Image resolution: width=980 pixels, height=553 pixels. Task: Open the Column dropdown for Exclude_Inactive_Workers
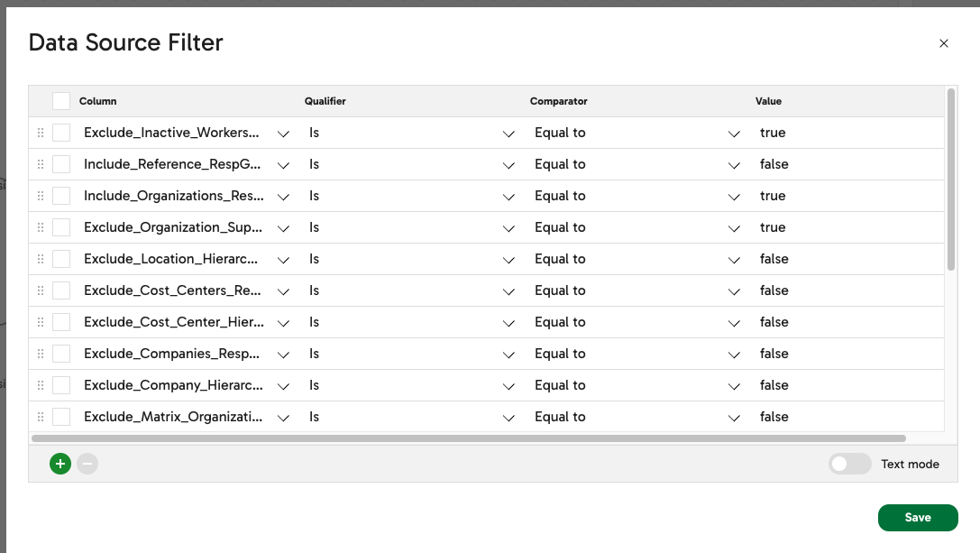283,132
